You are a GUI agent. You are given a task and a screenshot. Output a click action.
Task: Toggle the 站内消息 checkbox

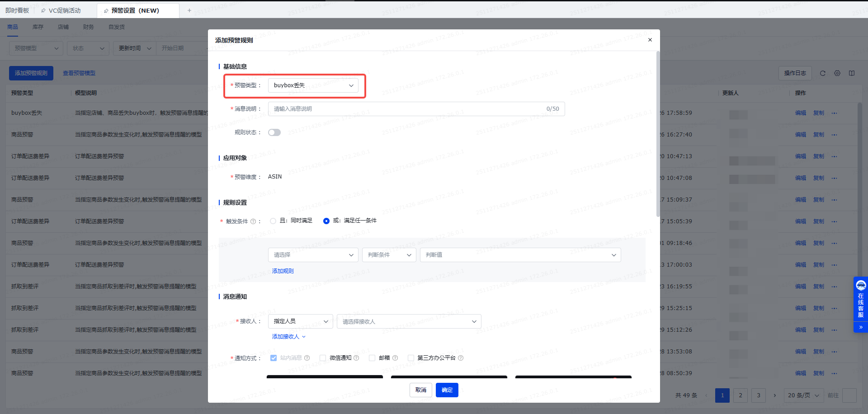(274, 358)
